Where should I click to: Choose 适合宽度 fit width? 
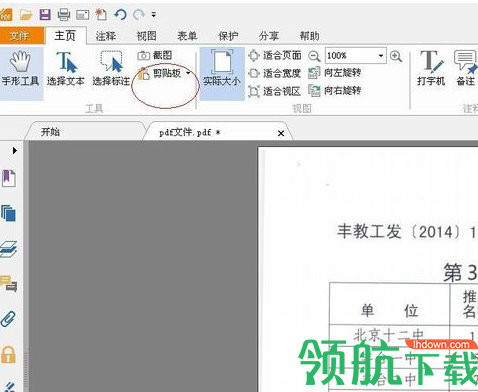click(275, 73)
